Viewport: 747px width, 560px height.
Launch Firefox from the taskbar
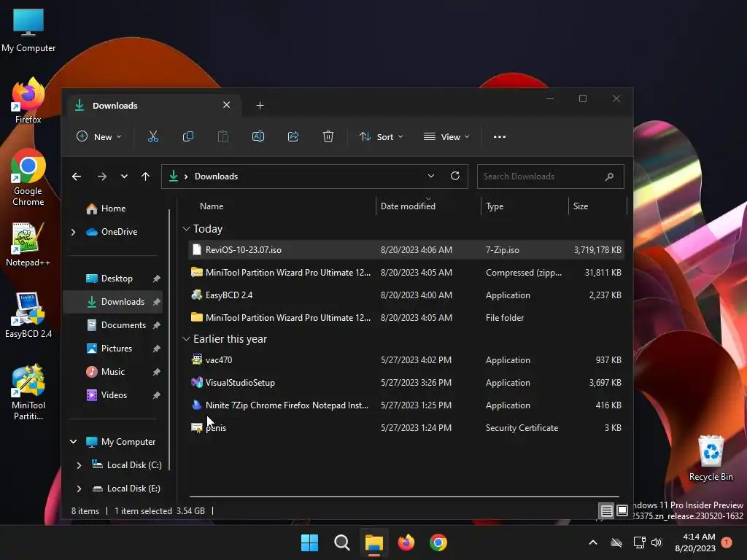pyautogui.click(x=406, y=542)
